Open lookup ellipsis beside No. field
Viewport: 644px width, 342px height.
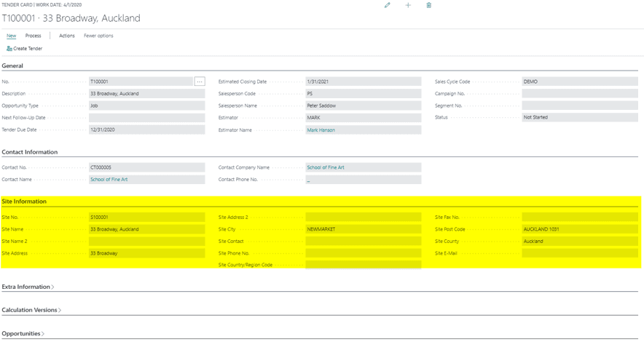(200, 82)
